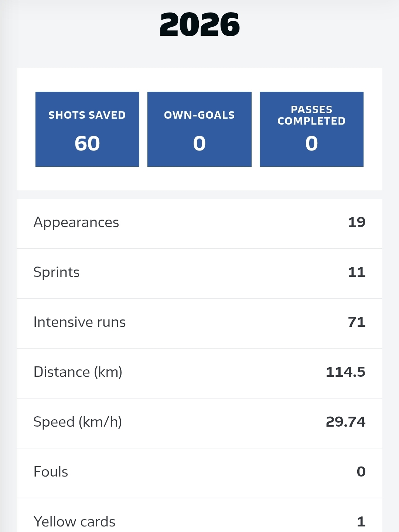Select the Sprints stat row
This screenshot has width=399, height=532.
coord(199,273)
